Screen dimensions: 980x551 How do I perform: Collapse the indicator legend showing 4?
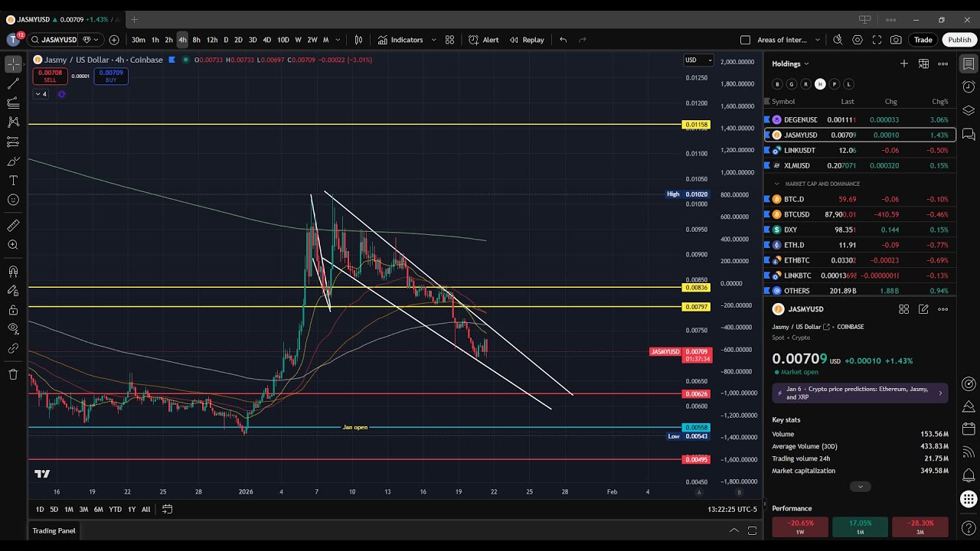[41, 94]
